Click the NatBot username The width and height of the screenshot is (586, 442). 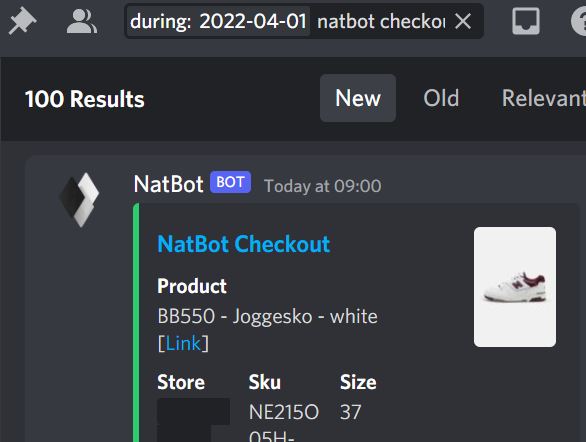169,184
